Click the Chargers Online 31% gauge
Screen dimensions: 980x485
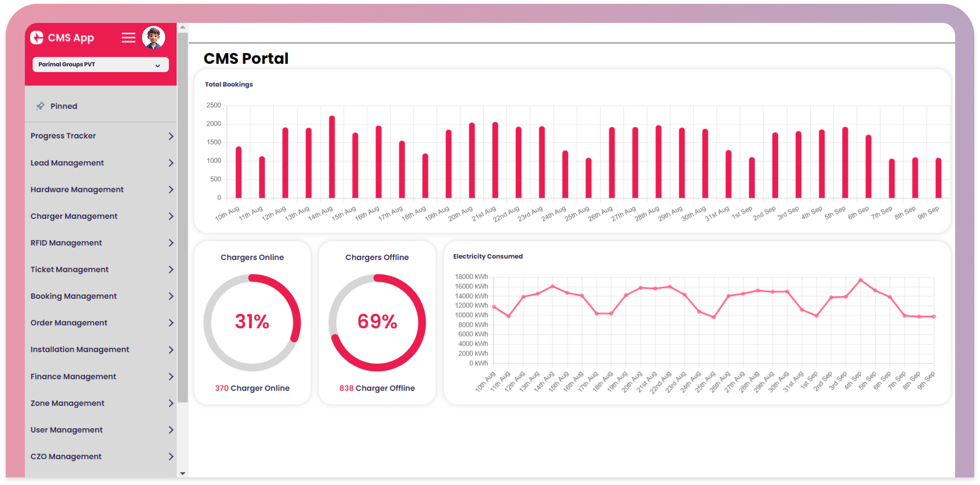252,322
